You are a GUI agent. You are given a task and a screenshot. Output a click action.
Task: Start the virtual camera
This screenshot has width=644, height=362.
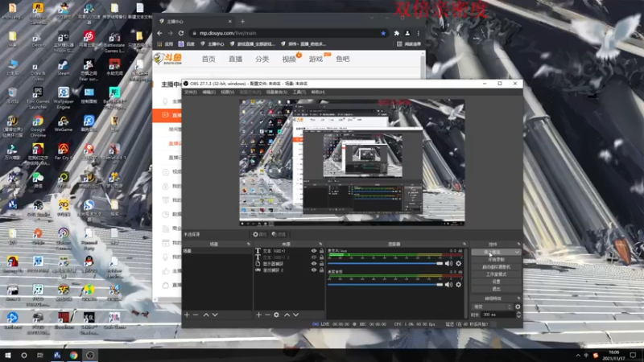point(496,267)
